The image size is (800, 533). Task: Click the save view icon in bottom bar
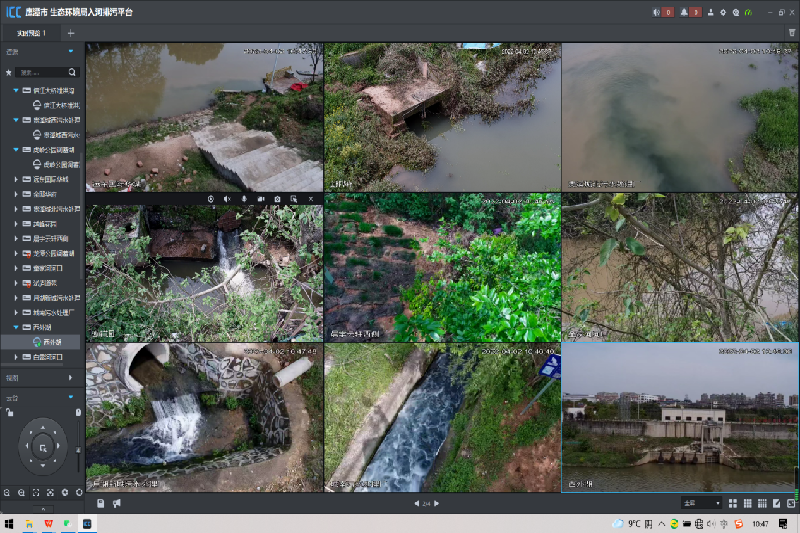(x=101, y=503)
